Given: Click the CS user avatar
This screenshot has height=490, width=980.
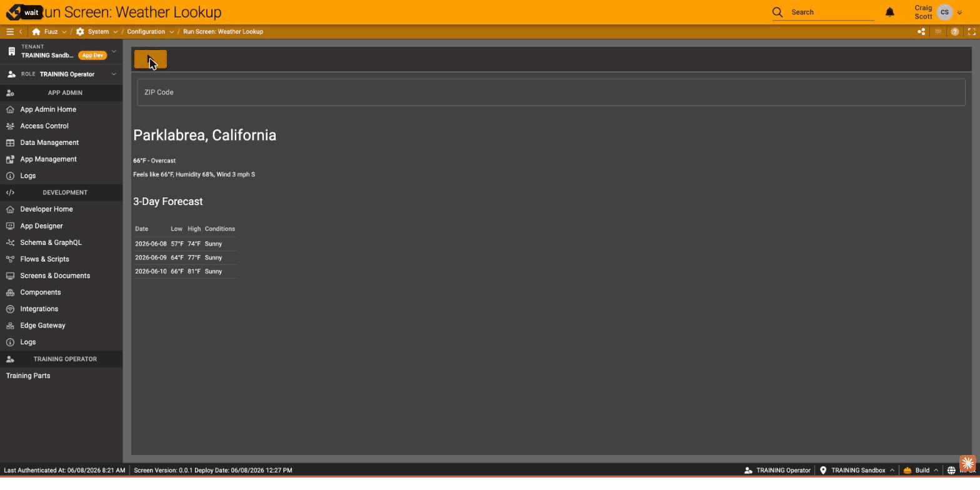Looking at the screenshot, I should (944, 12).
